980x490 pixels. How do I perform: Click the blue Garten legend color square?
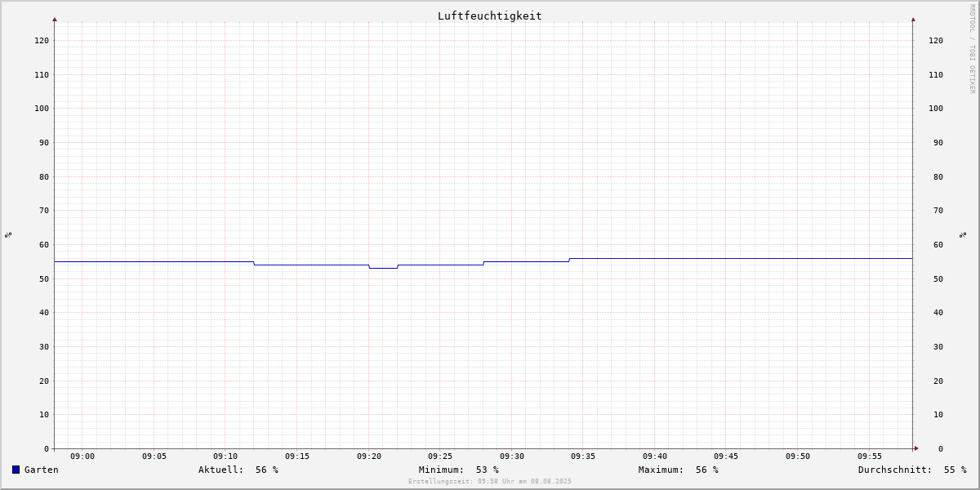(16, 470)
